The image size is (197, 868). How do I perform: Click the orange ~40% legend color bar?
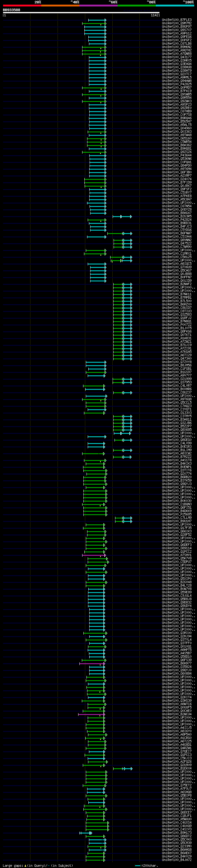point(60,6)
